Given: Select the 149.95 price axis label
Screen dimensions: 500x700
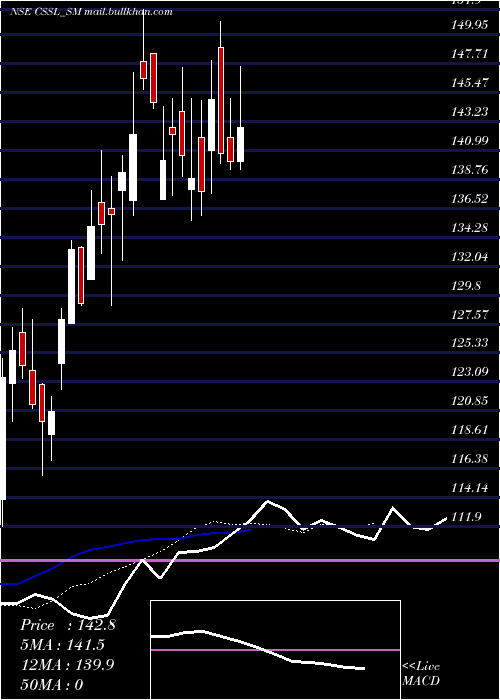Looking at the screenshot, I should click(470, 25).
